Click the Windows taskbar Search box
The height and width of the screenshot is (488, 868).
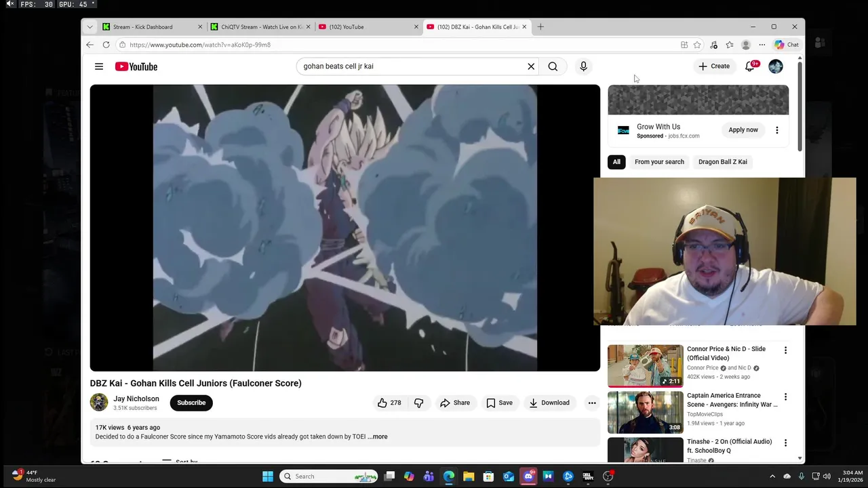330,476
